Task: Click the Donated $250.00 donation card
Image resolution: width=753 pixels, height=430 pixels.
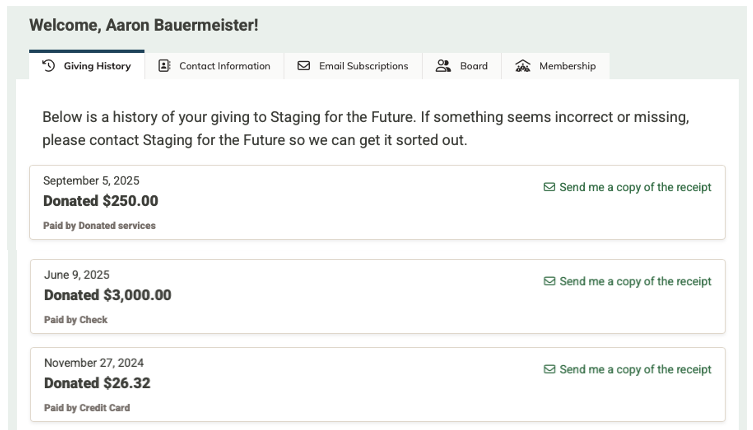Action: click(300, 203)
